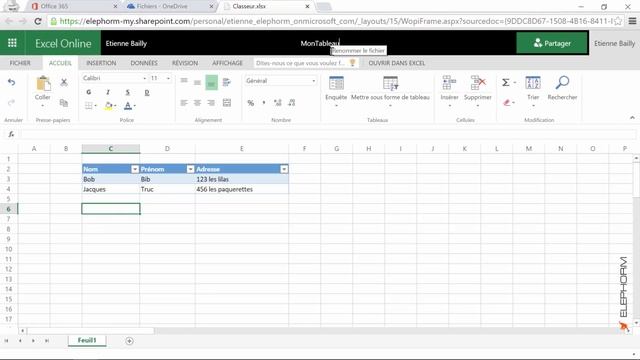Screen dimensions: 640x360
Task: Align text right
Action: [211, 103]
